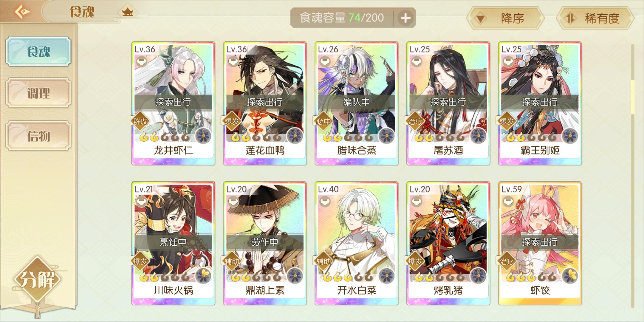This screenshot has height=322, width=644.
Task: Click the 分解 decompose button
Action: tap(37, 279)
